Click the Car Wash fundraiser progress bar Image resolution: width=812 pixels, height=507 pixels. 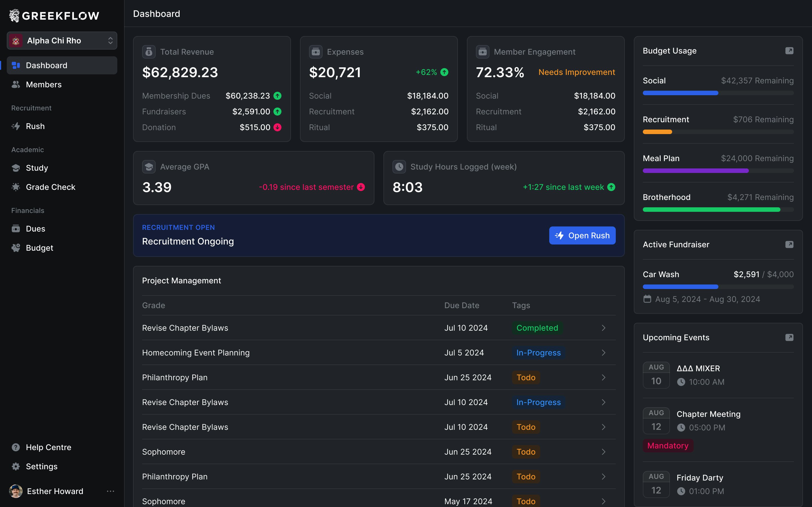pos(718,287)
